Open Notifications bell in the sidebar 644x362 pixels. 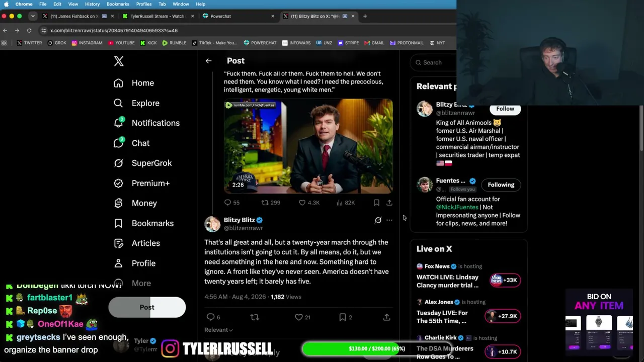click(x=146, y=123)
